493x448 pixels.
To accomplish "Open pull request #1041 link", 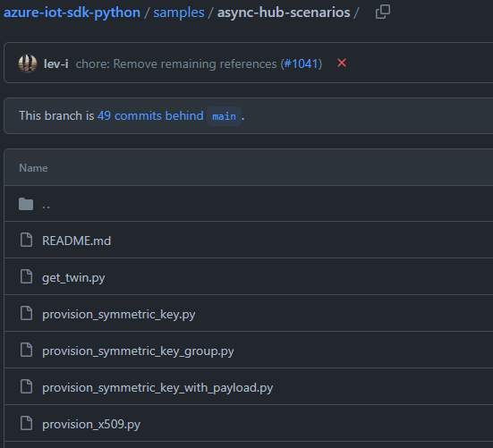I will (x=302, y=63).
